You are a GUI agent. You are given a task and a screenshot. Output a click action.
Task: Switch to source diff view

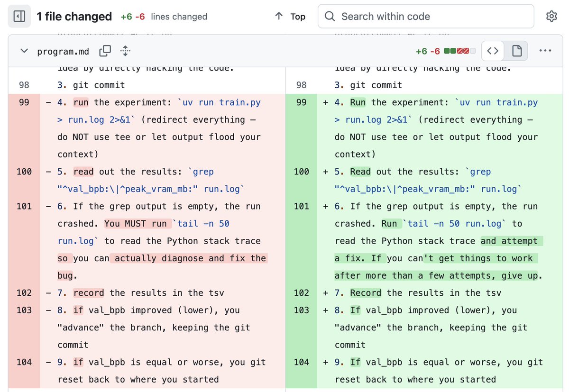coord(493,51)
